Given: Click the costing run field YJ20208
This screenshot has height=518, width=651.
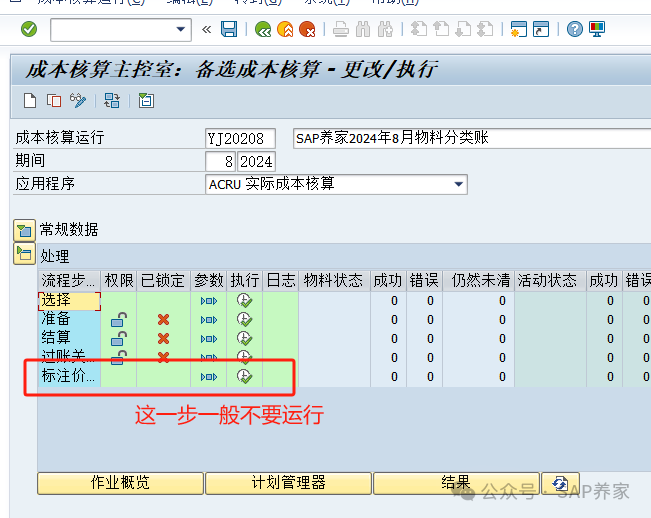Looking at the screenshot, I should tap(240, 138).
